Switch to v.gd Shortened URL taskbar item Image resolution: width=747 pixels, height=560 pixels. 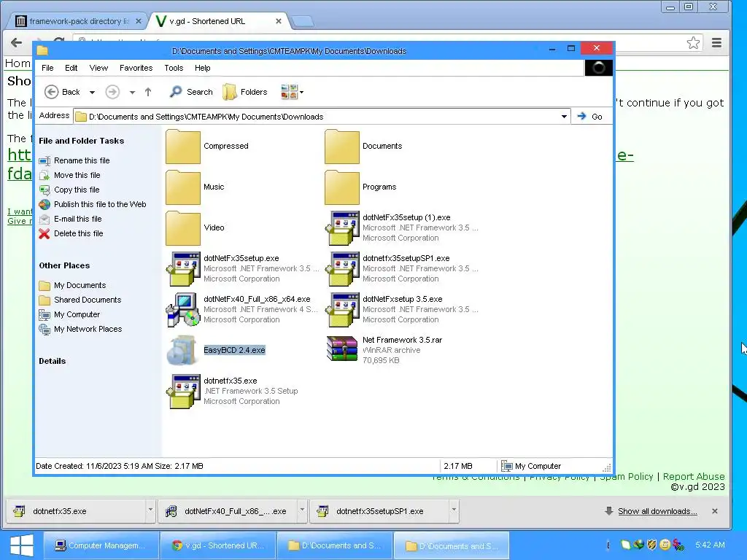218,545
